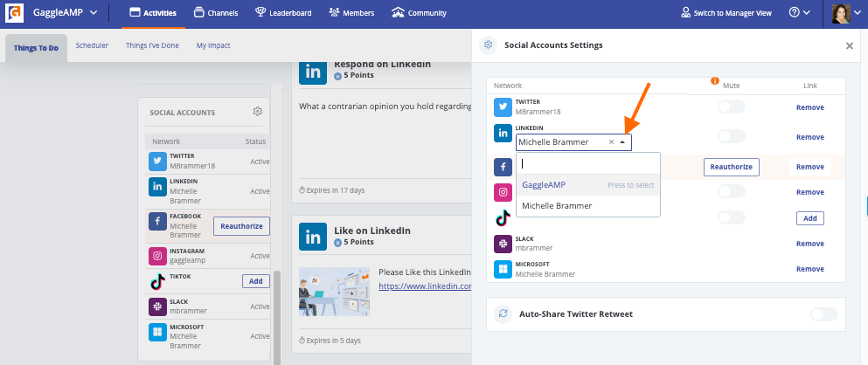Click the LinkedIn icon in sidebar accounts
Viewport: 868px width, 365px height.
(x=157, y=187)
